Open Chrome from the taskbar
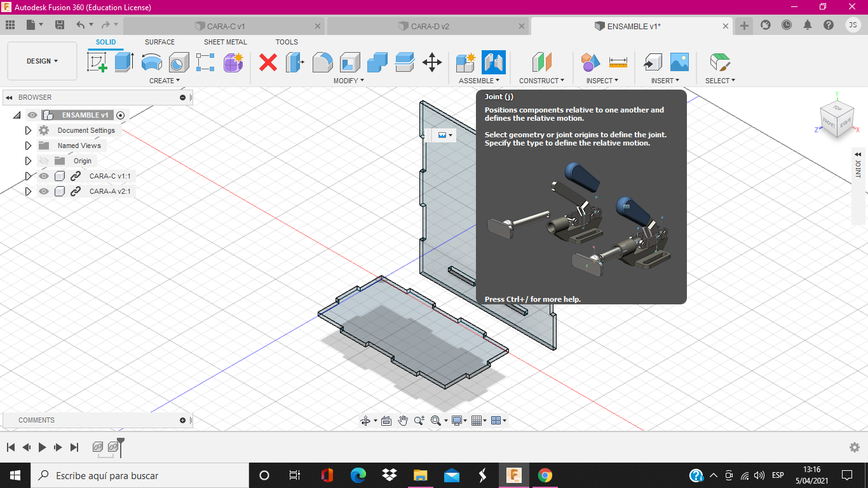 [x=545, y=475]
